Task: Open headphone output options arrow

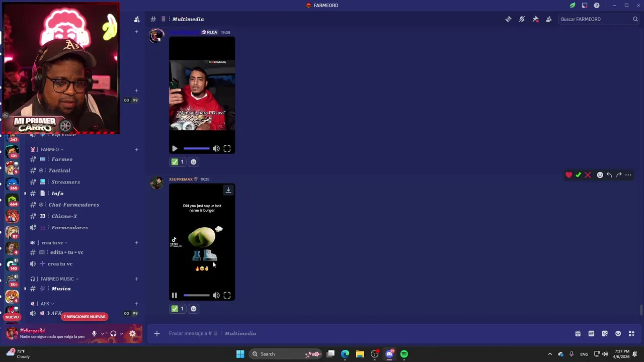Action: [x=122, y=333]
